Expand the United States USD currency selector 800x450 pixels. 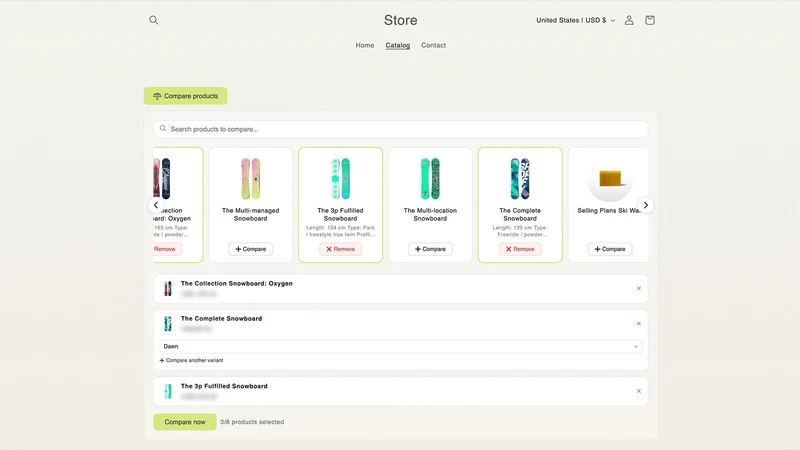576,20
